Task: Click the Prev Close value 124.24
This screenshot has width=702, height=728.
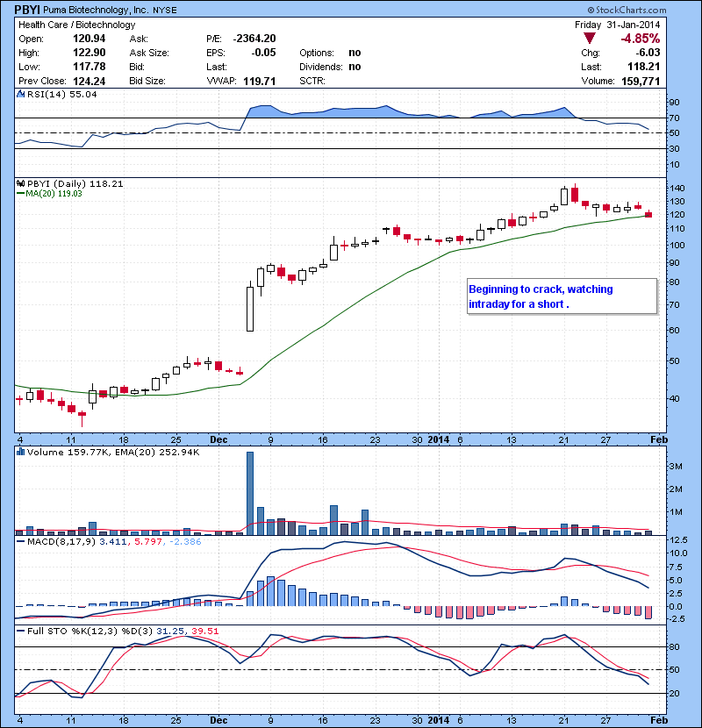Action: 90,82
